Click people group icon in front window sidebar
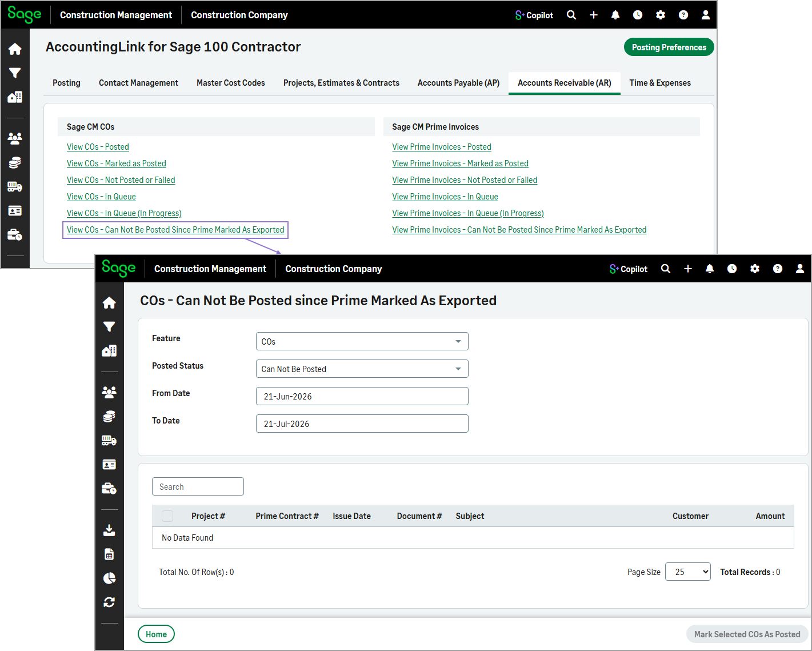The width and height of the screenshot is (812, 651). click(x=109, y=392)
